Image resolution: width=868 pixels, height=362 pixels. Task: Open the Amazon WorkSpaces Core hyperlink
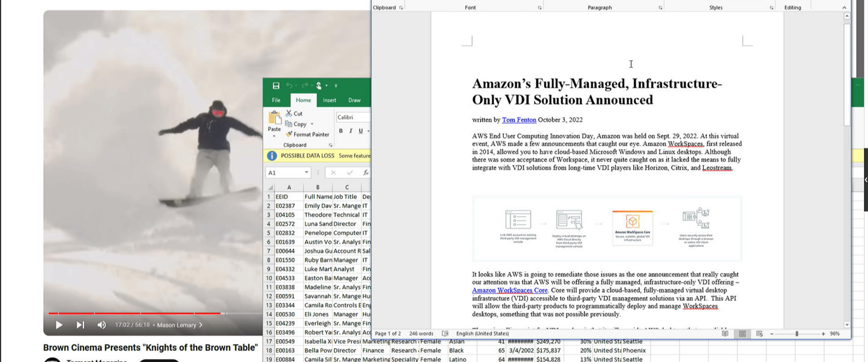[510, 291]
